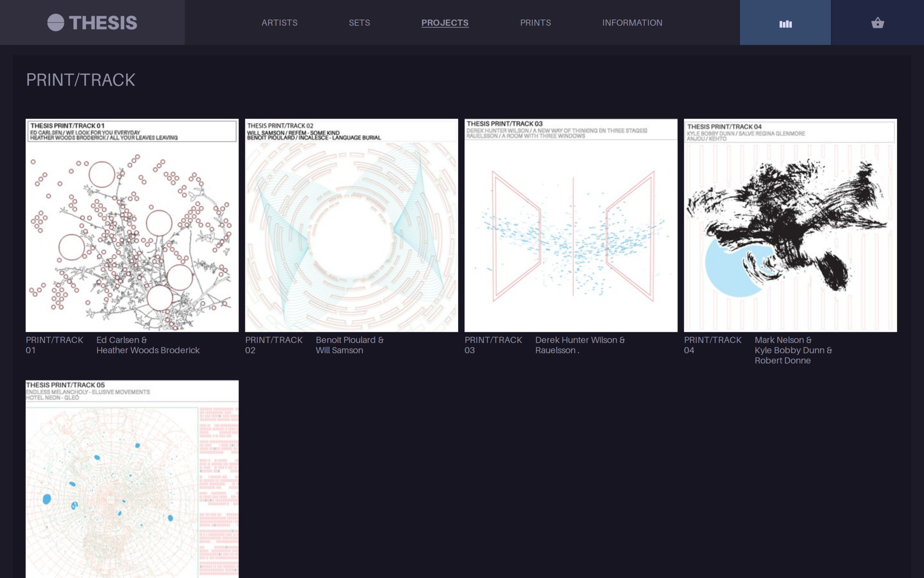The image size is (924, 578).
Task: Click the THESIS wordmark text
Action: point(103,23)
